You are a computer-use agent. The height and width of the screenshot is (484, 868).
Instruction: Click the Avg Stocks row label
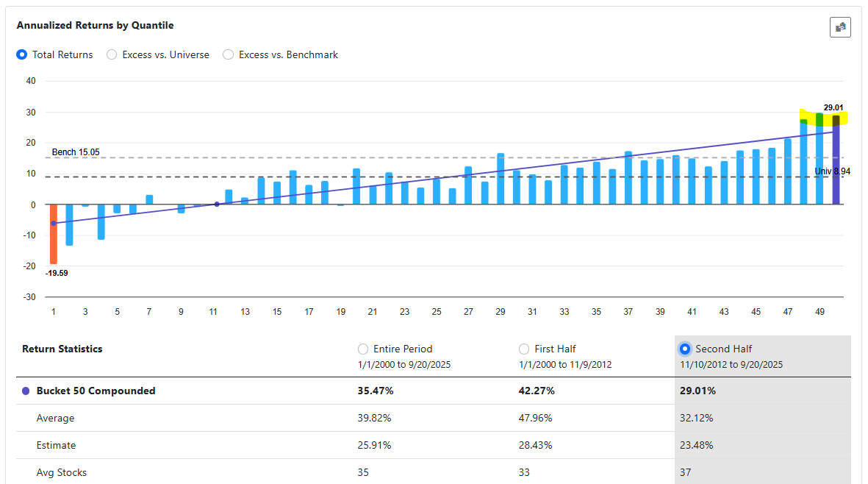pyautogui.click(x=62, y=472)
